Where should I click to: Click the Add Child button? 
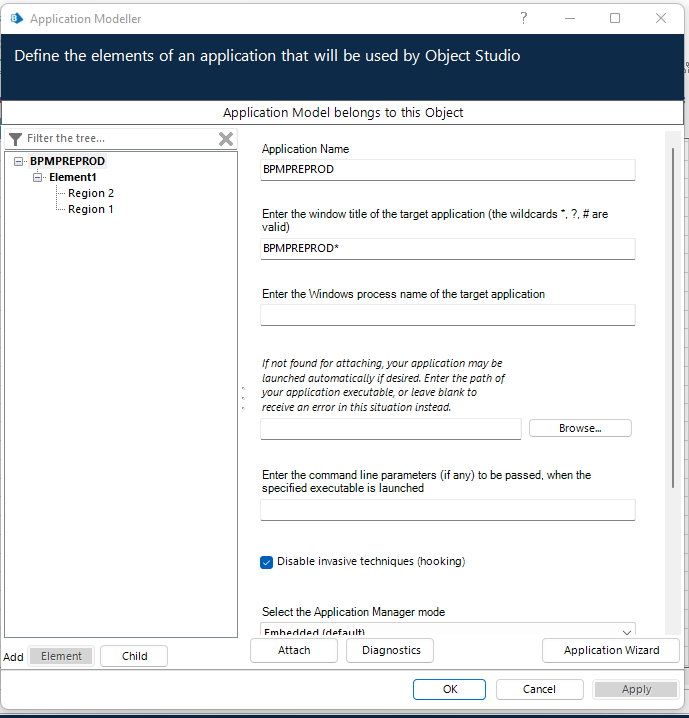click(x=134, y=656)
